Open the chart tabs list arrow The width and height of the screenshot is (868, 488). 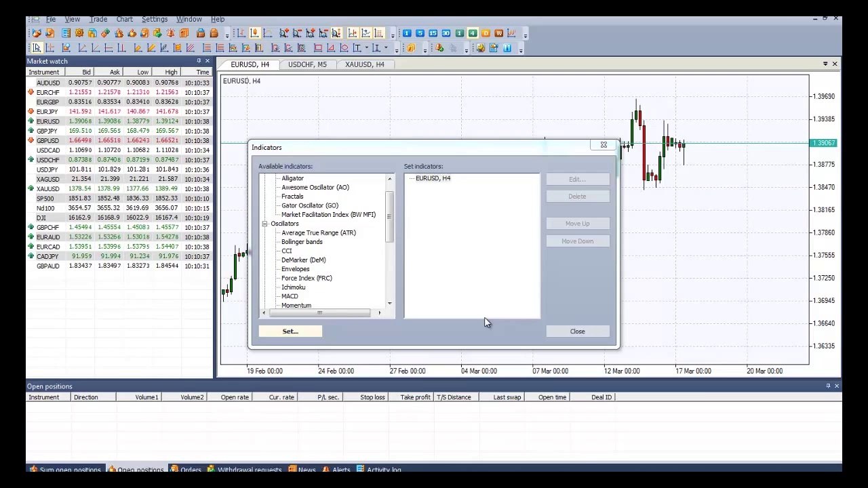825,64
